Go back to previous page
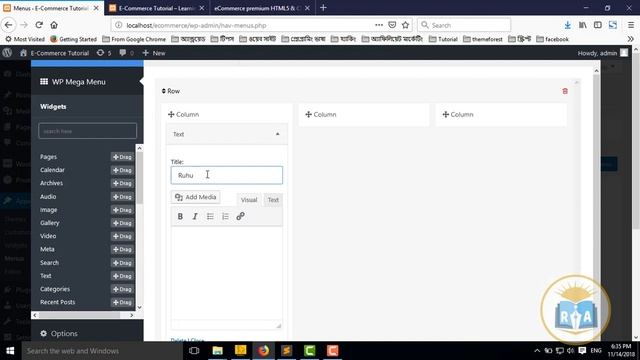640x360 pixels. pos(9,25)
